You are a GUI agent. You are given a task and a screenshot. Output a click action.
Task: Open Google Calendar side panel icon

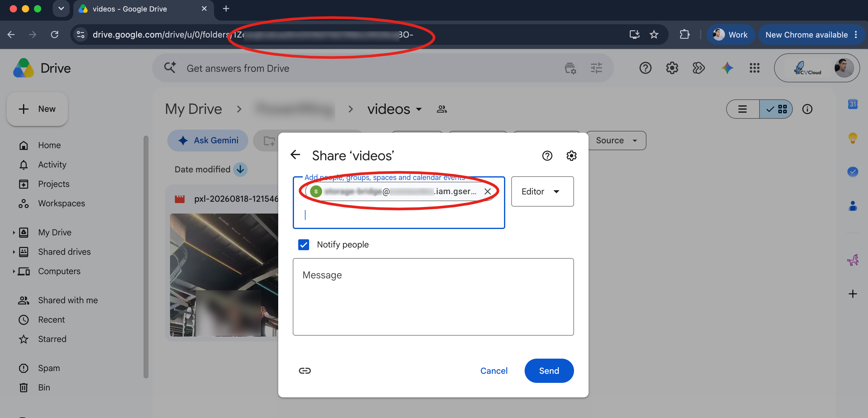tap(853, 104)
